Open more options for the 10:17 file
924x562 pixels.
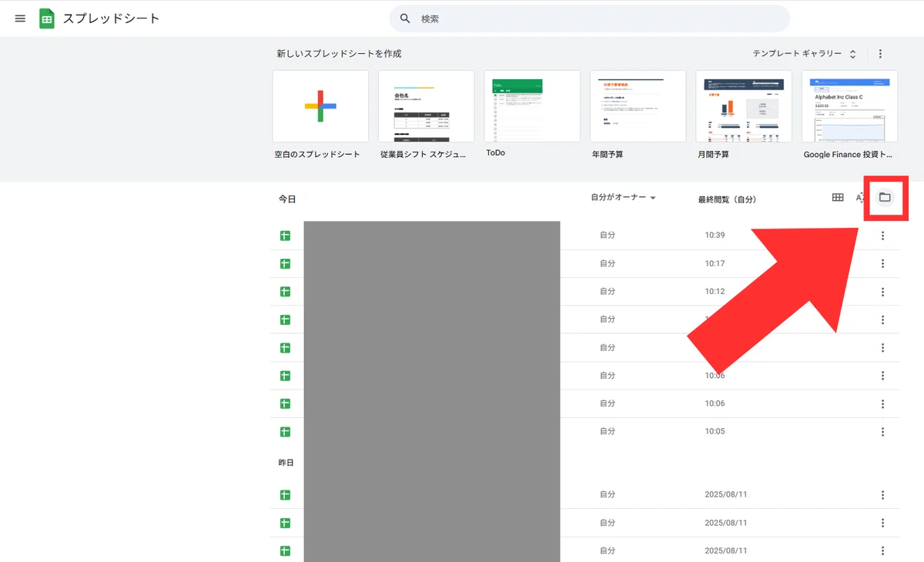click(882, 264)
